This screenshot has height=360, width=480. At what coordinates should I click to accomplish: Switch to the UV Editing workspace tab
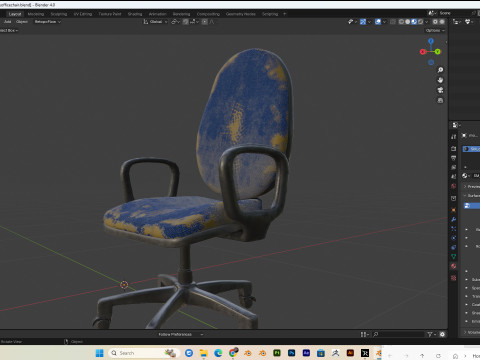(x=83, y=14)
